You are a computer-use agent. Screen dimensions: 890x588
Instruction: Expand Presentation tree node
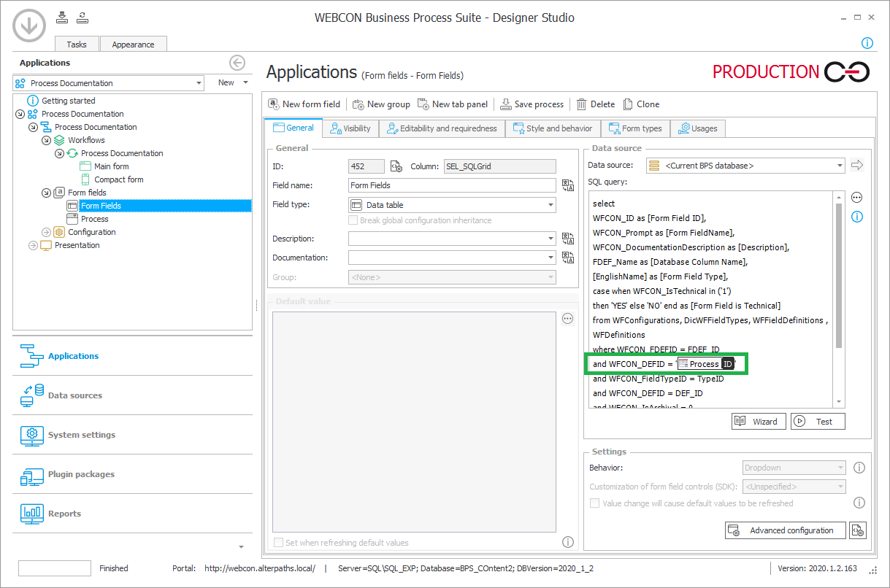pyautogui.click(x=32, y=245)
